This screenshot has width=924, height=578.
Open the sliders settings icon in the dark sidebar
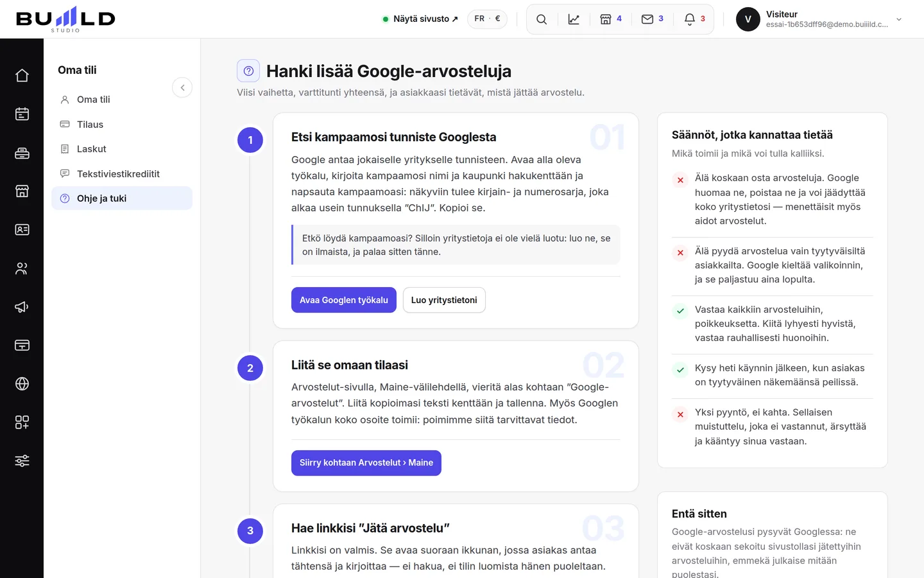(x=22, y=461)
